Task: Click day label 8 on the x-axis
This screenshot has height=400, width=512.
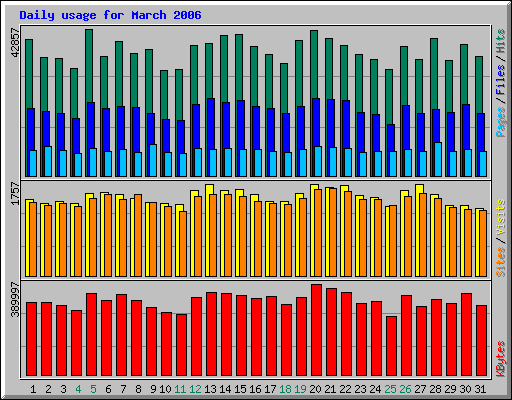Action: click(x=138, y=389)
